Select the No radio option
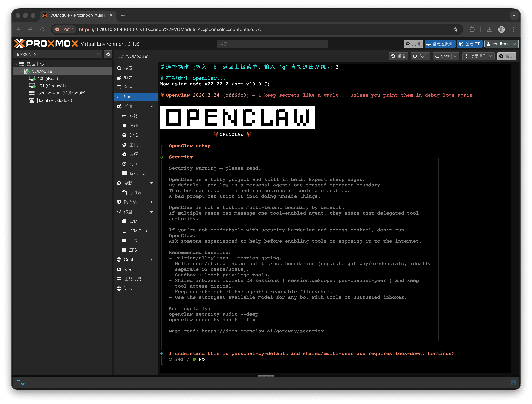Screen dimensions: 532x404 tap(199, 359)
